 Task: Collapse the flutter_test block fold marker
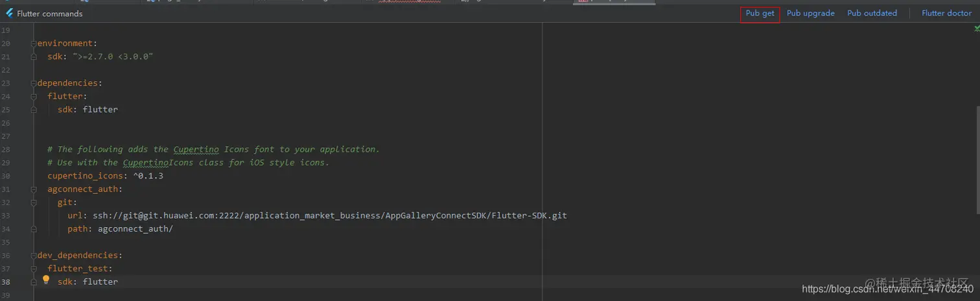tap(34, 269)
